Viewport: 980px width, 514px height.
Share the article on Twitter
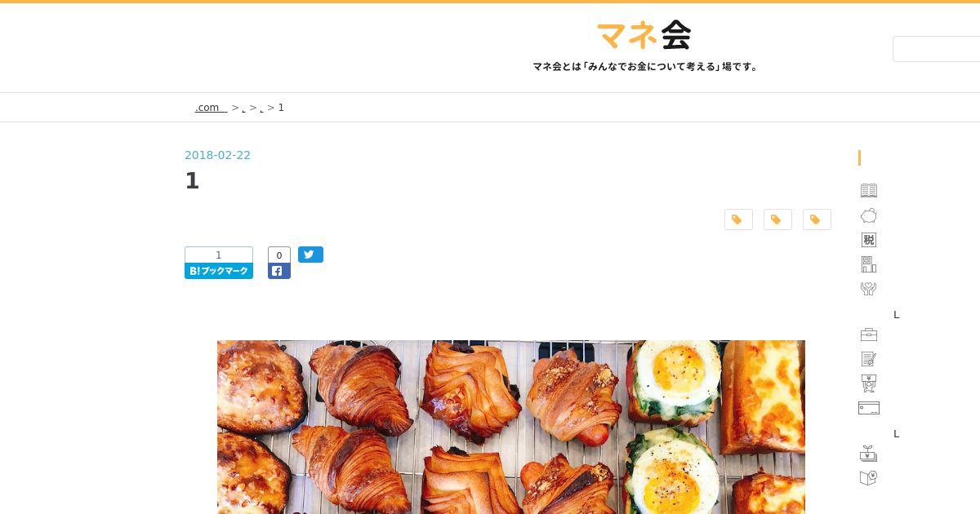click(310, 255)
